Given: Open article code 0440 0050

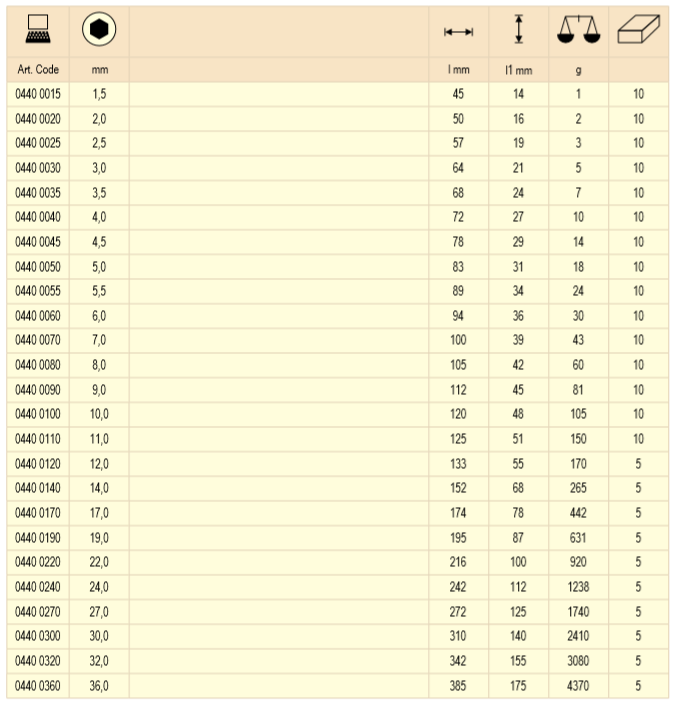Looking at the screenshot, I should coord(38,266).
